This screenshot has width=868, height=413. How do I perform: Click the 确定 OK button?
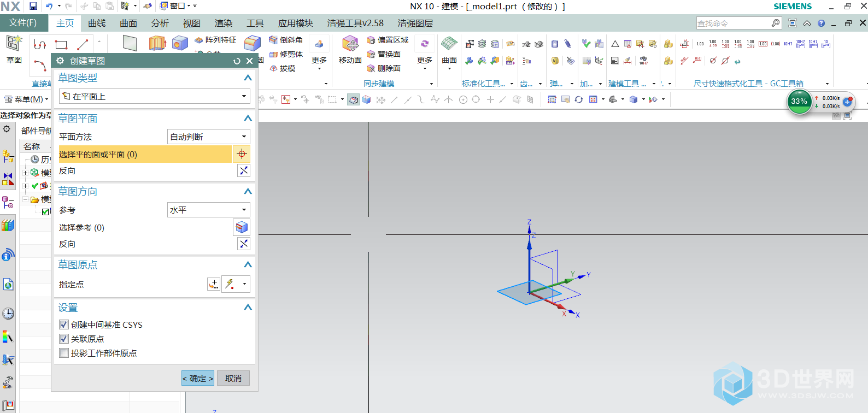198,378
